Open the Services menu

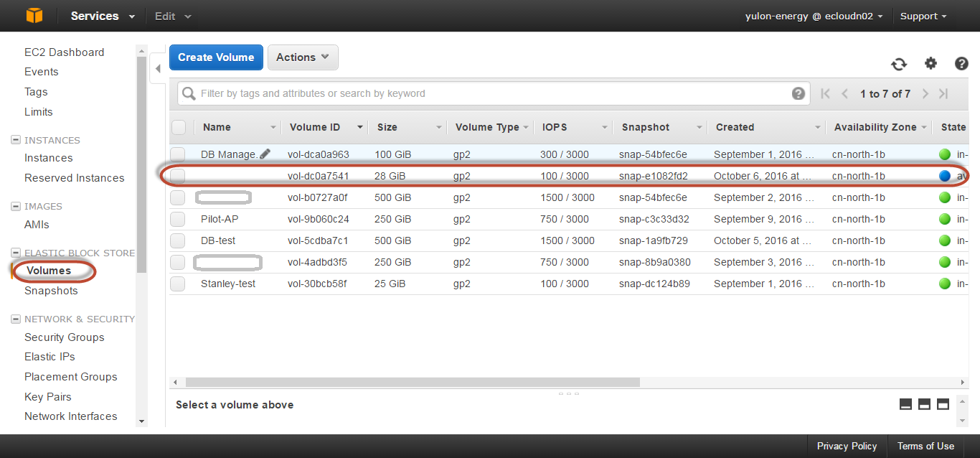pos(103,16)
